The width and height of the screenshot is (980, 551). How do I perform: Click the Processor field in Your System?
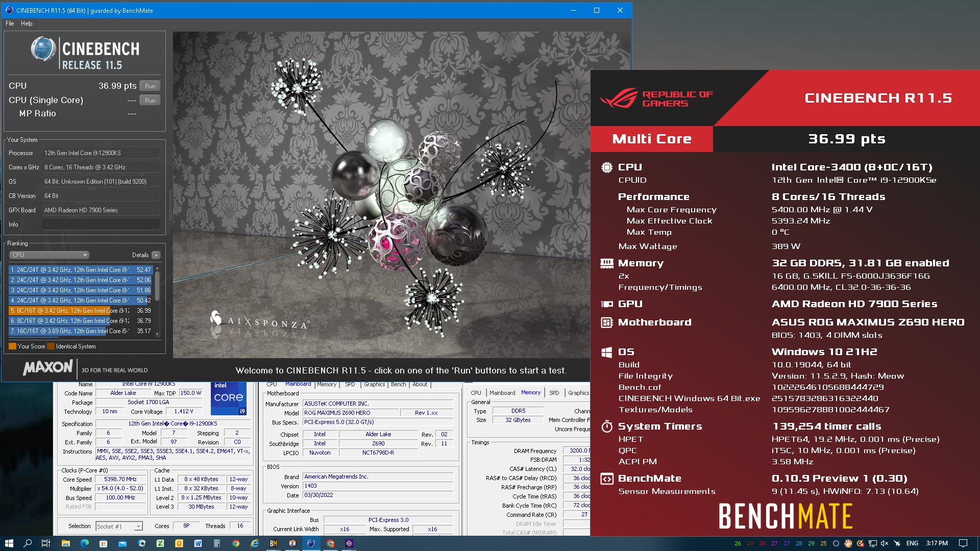[x=101, y=153]
